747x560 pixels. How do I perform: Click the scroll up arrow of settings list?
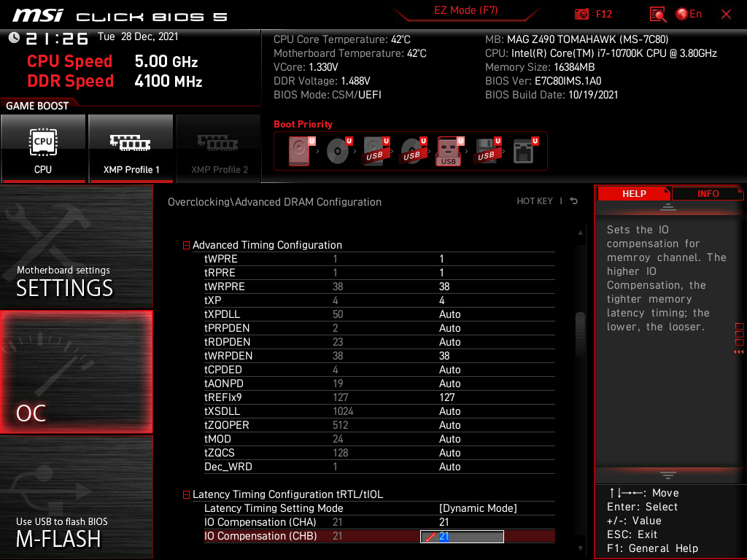(580, 233)
